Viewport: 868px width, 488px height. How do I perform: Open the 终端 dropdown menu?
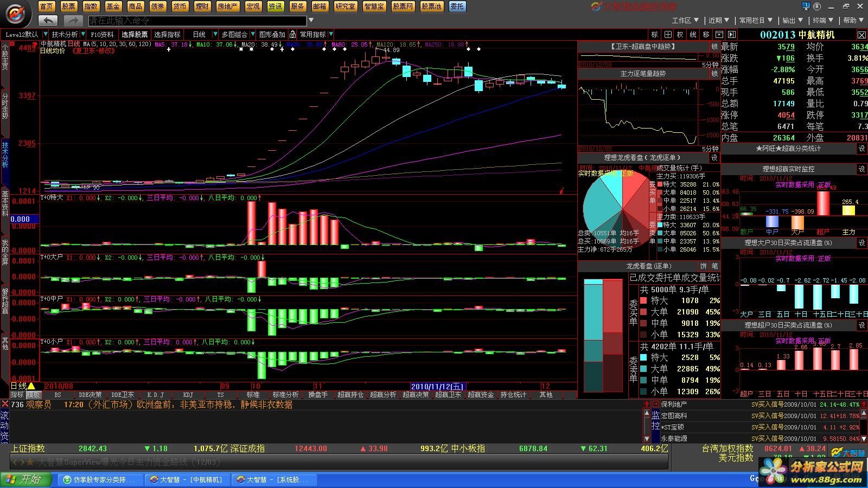[x=823, y=20]
